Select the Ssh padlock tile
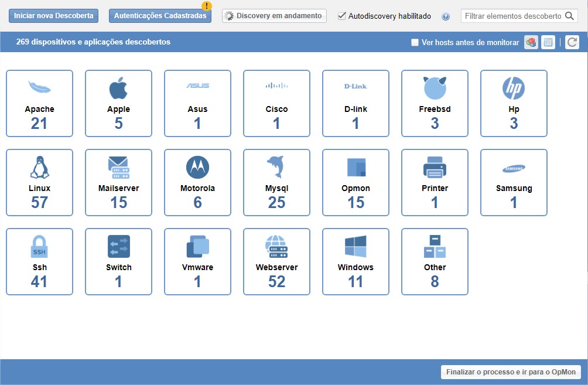 pos(39,261)
